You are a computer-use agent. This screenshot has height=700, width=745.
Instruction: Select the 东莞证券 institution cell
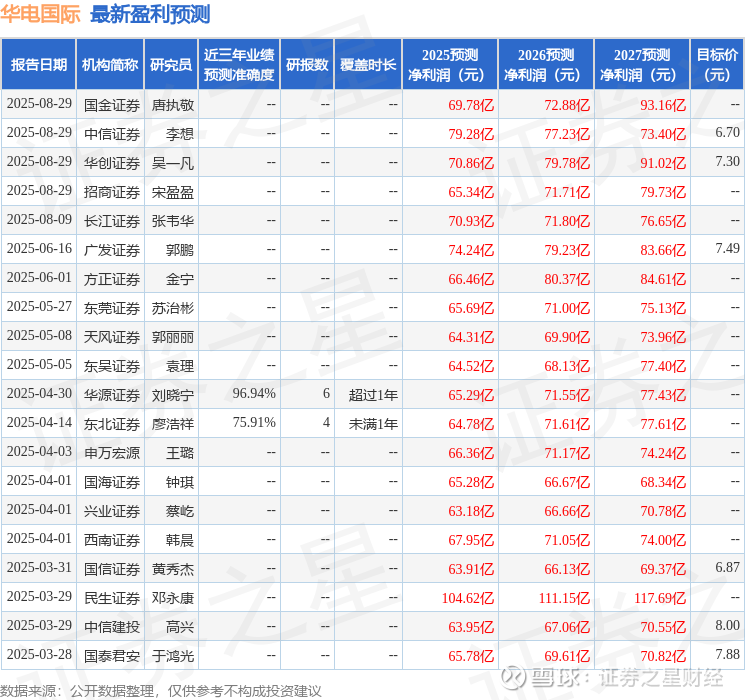112,308
